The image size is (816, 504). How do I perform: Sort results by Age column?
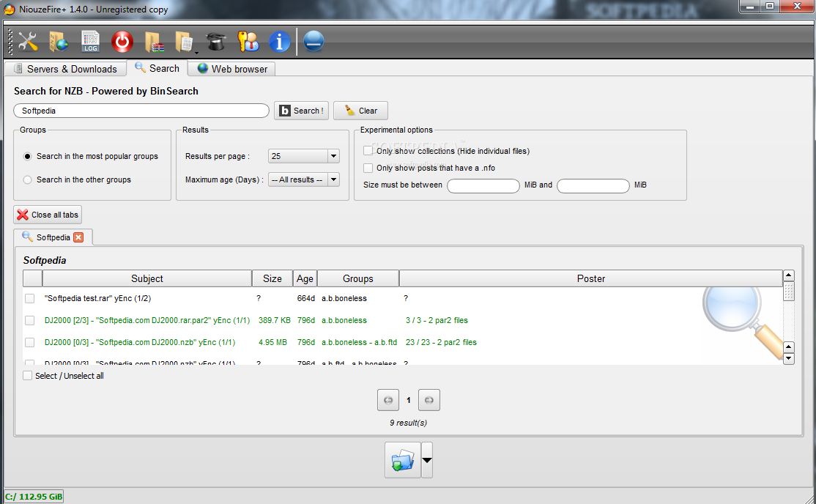pos(305,278)
